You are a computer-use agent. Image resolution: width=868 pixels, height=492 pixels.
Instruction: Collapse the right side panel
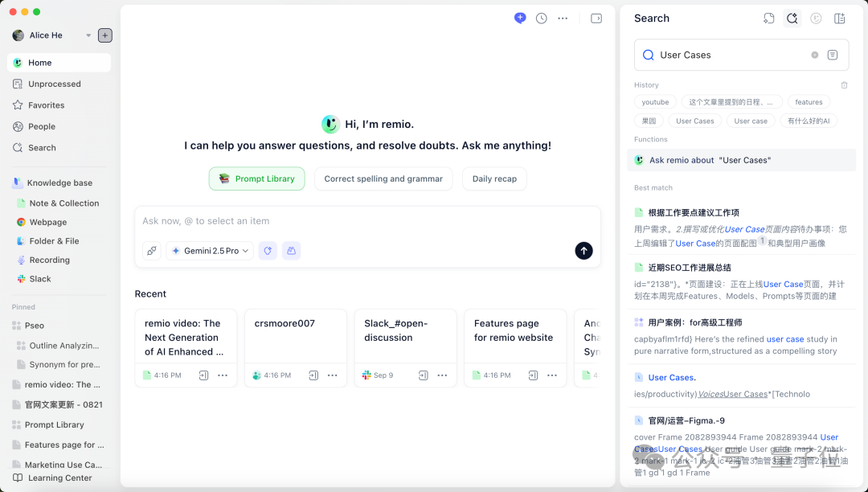pos(596,18)
